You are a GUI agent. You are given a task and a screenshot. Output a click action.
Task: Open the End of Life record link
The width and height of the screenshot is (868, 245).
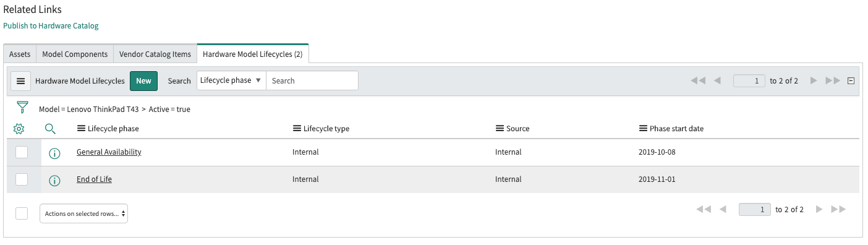pos(94,179)
